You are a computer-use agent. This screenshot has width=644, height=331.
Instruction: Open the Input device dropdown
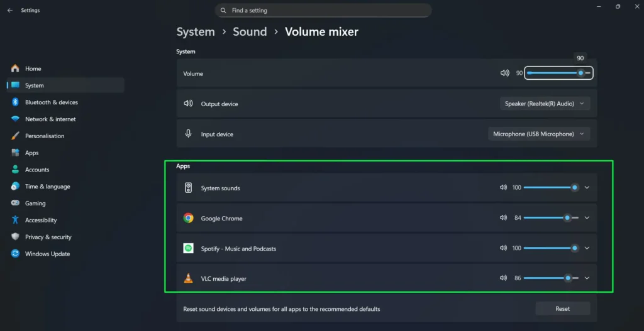539,134
